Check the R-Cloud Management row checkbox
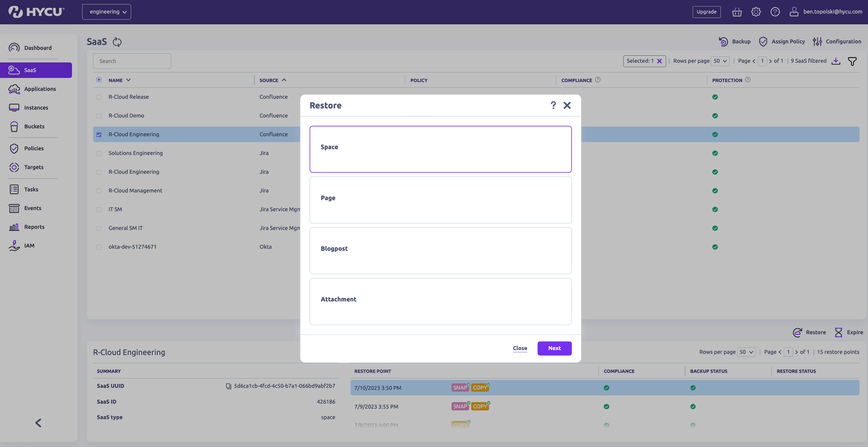868x447 pixels. coord(99,191)
